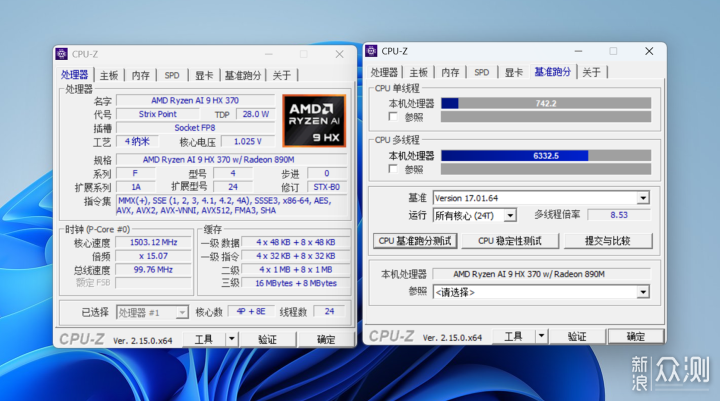Switch to 处理器 tab in right window
Image resolution: width=720 pixels, height=401 pixels.
coord(384,72)
